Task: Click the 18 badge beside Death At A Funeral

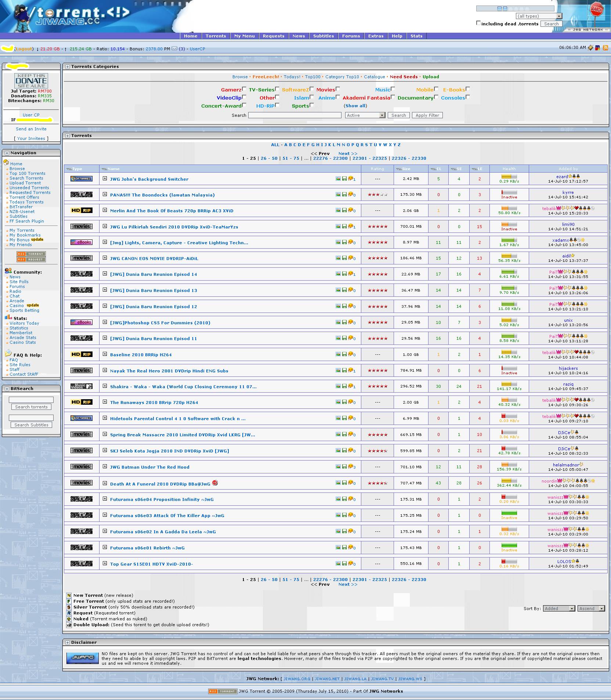Action: [x=215, y=483]
